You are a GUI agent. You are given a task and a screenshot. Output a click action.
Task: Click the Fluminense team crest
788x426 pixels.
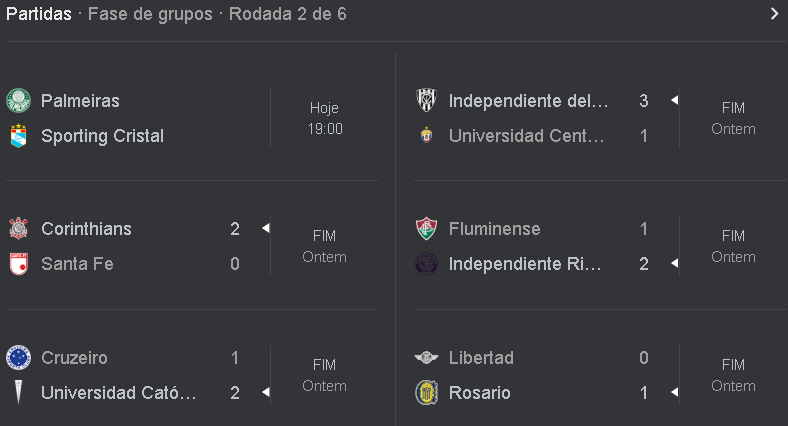(426, 229)
